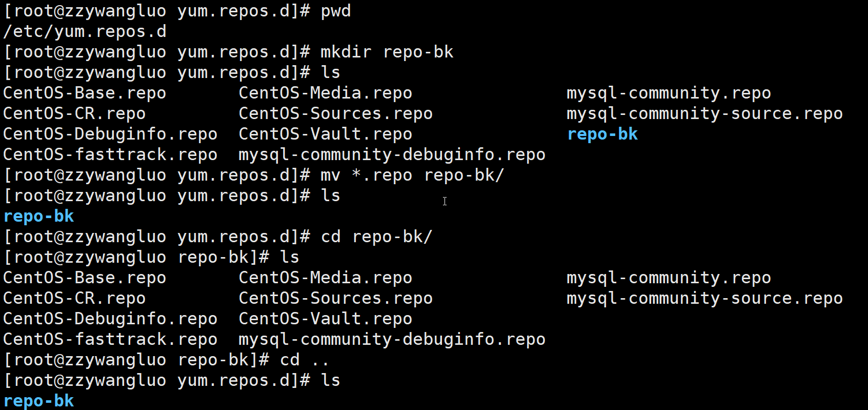Select CentOS-Media.repo in first ls listing
The height and width of the screenshot is (410, 868).
point(326,93)
